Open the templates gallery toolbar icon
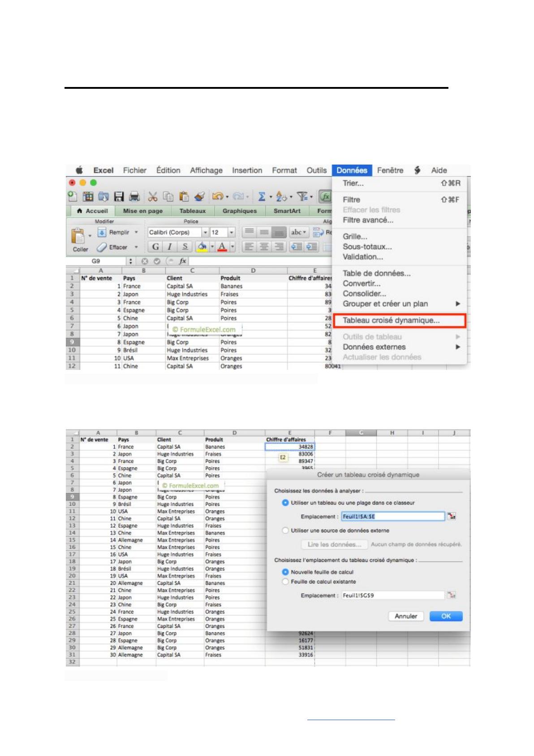534x756 pixels. [x=88, y=196]
